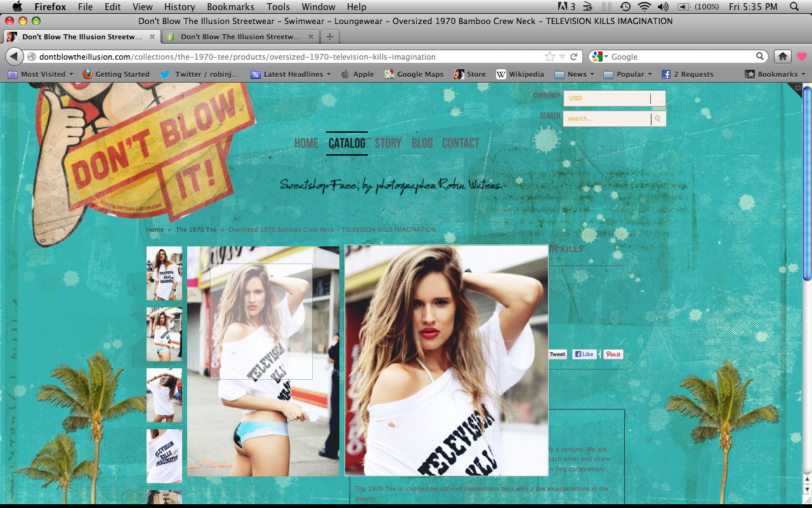
Task: Click the browser back arrow button
Action: (x=14, y=57)
